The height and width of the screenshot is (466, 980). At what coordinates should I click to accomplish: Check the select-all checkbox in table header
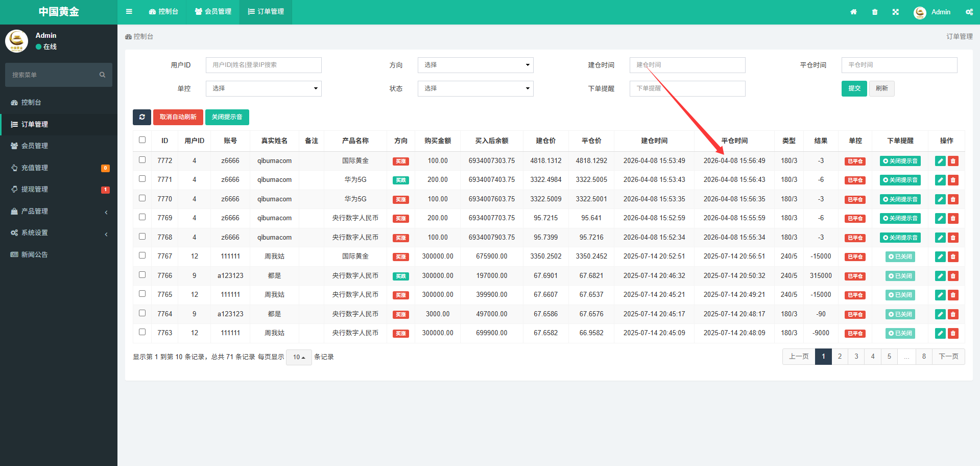(142, 140)
